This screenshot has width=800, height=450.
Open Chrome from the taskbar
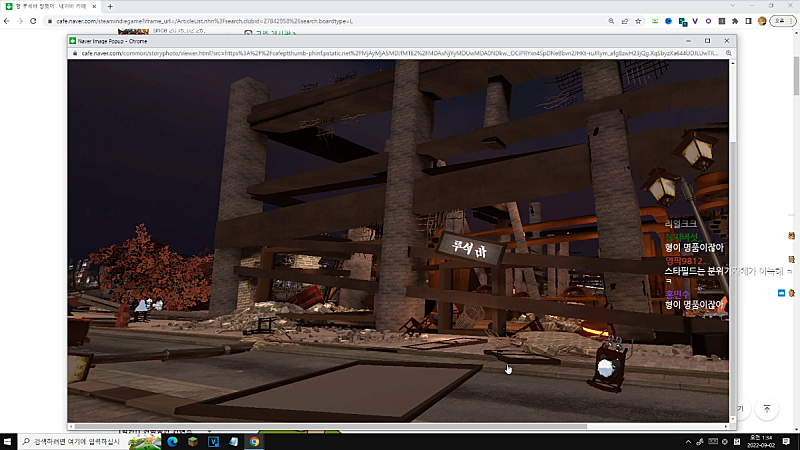click(254, 442)
